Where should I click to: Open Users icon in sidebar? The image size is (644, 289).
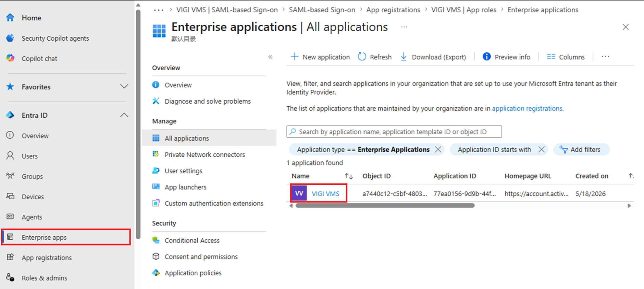click(10, 156)
